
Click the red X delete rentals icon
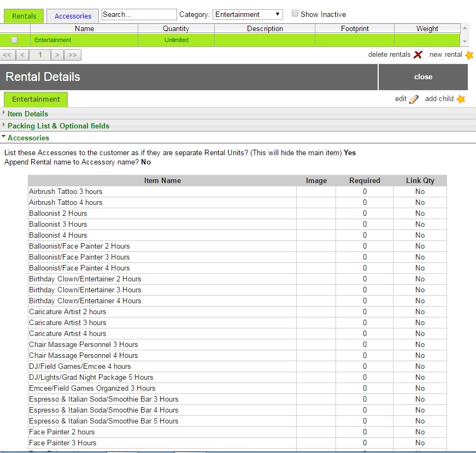click(x=418, y=55)
